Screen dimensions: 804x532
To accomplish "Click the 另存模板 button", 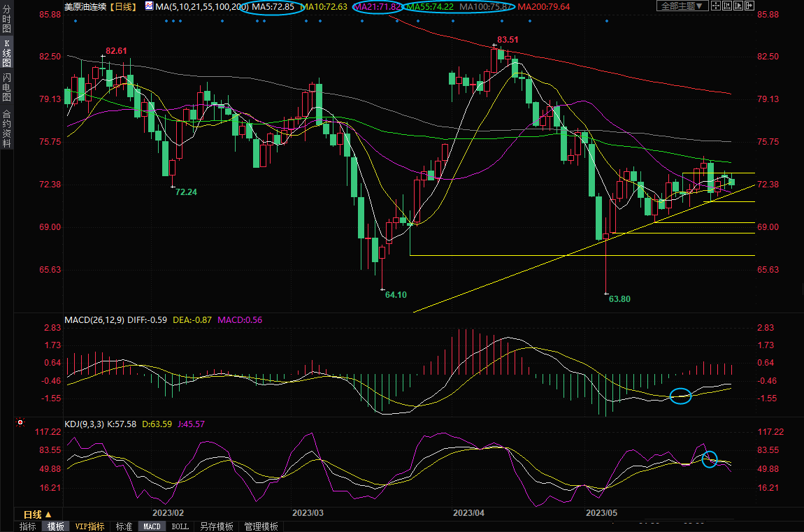I will pos(216,526).
